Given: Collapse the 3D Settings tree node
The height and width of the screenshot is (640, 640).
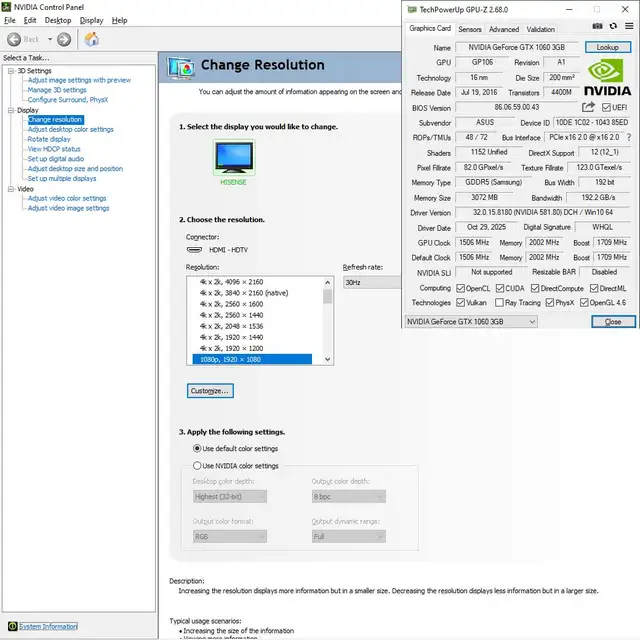Looking at the screenshot, I should 11,71.
